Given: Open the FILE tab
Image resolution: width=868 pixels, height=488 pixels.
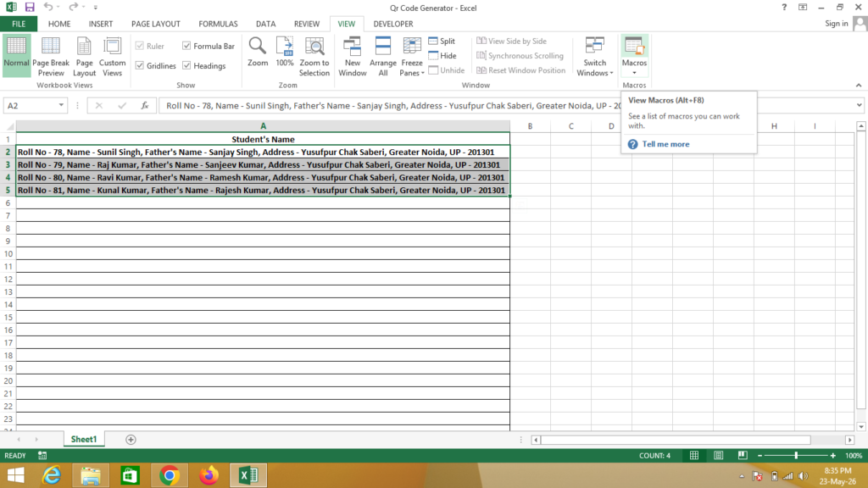Looking at the screenshot, I should point(19,24).
